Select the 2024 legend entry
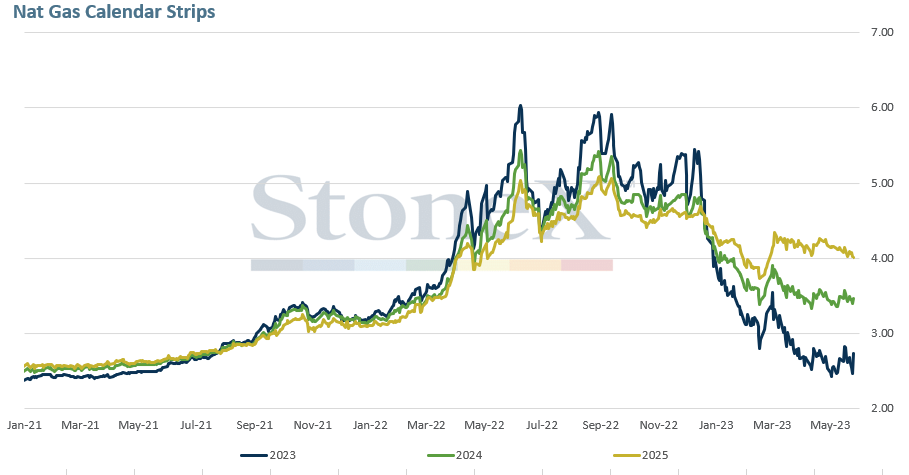Viewport: 909px width, 475px height. pos(454,455)
